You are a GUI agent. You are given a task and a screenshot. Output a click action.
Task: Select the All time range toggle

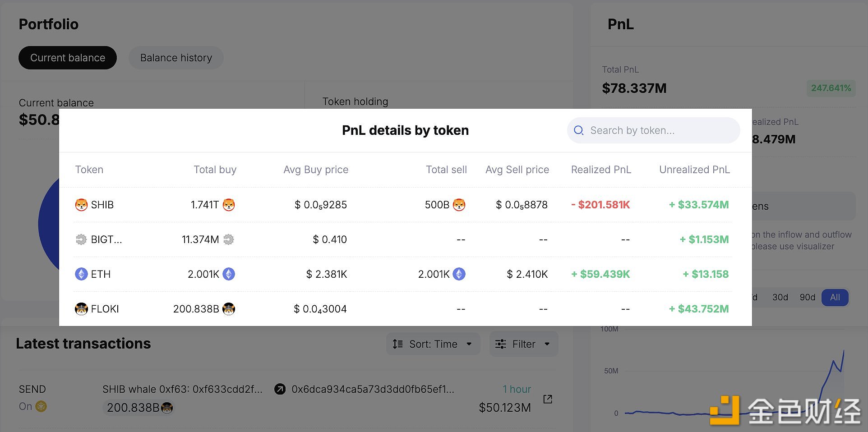pyautogui.click(x=835, y=297)
